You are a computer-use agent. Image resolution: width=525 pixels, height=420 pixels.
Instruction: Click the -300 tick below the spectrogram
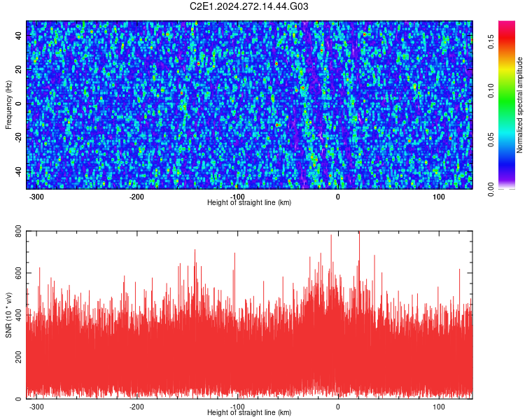[36, 197]
